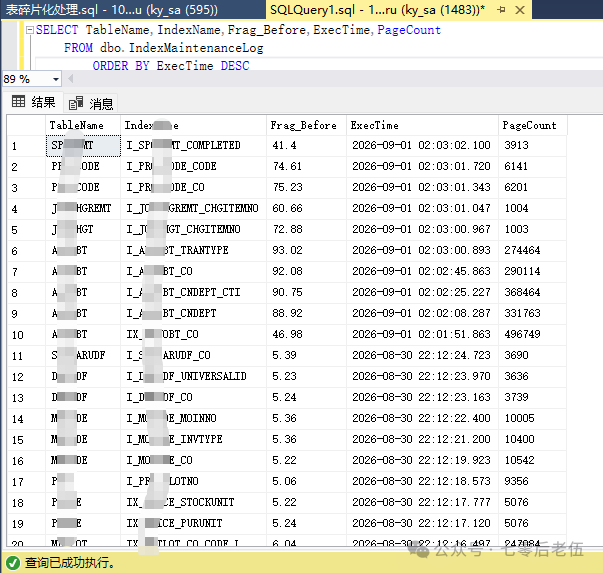Viewport: 603px width, 573px height.
Task: Open the 89 % zoom dropdown
Action: [x=56, y=79]
